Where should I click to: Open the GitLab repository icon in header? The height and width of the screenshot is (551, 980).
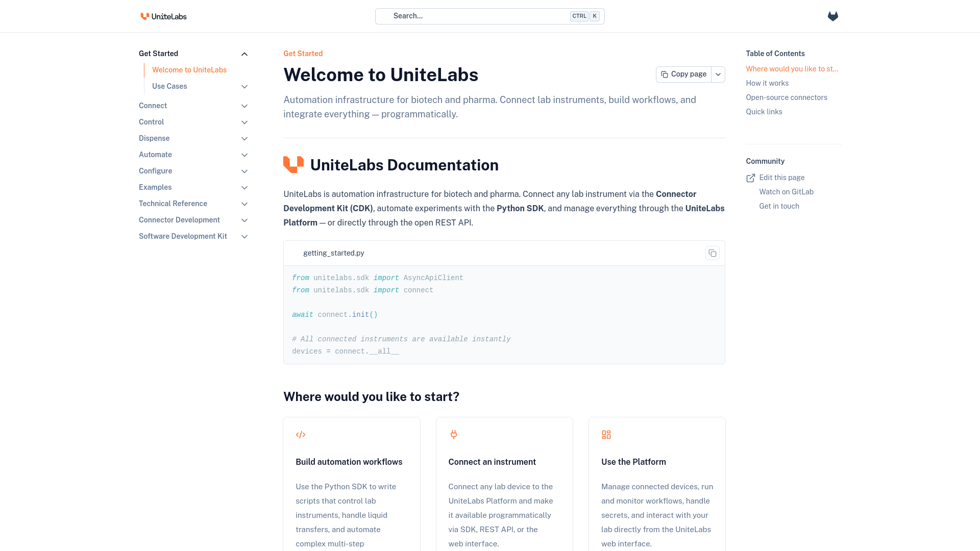pyautogui.click(x=832, y=16)
